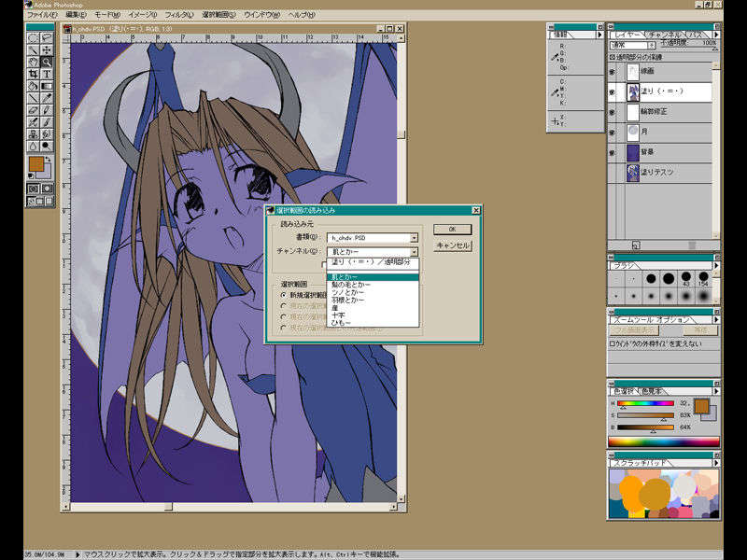The image size is (747, 560).
Task: Click the rainbow color spectrum bar
Action: [x=664, y=441]
